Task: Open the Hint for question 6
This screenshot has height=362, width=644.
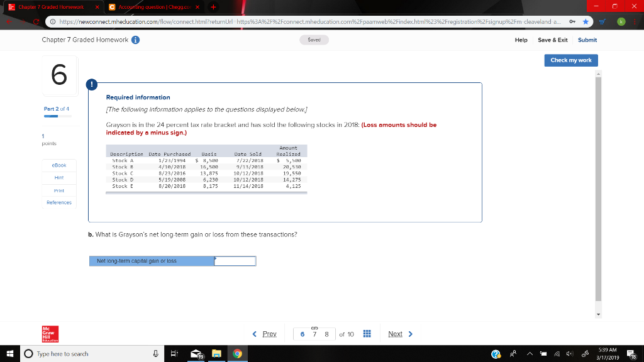Action: coord(58,177)
